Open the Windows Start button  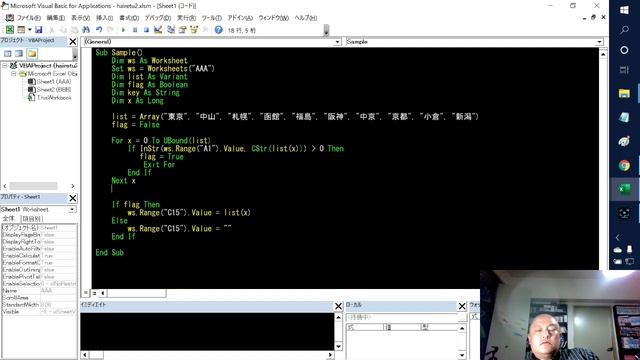(x=624, y=10)
